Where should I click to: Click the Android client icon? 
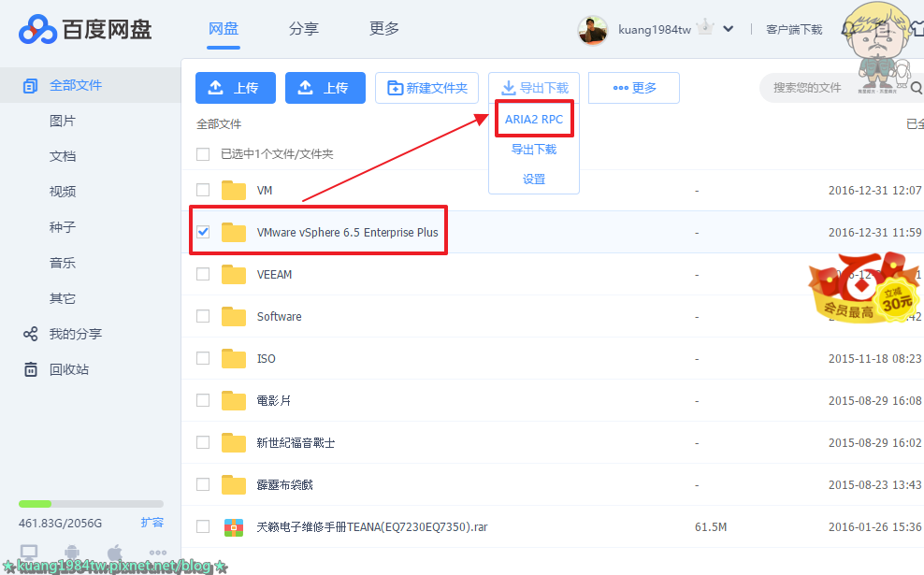[x=72, y=553]
